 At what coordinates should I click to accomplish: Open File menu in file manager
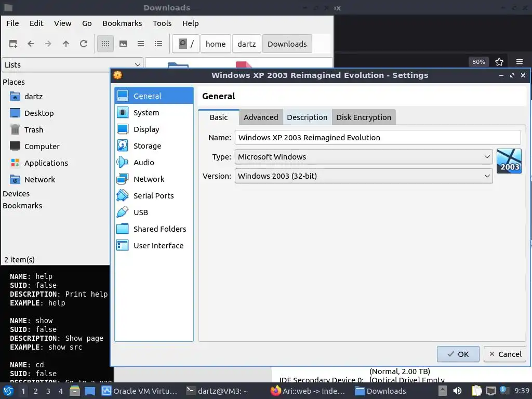click(12, 23)
